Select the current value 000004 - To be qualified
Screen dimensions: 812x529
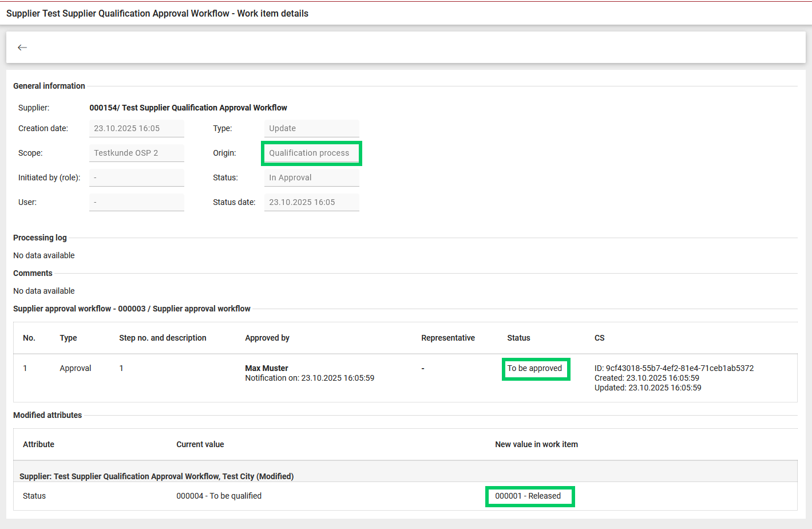tap(219, 496)
